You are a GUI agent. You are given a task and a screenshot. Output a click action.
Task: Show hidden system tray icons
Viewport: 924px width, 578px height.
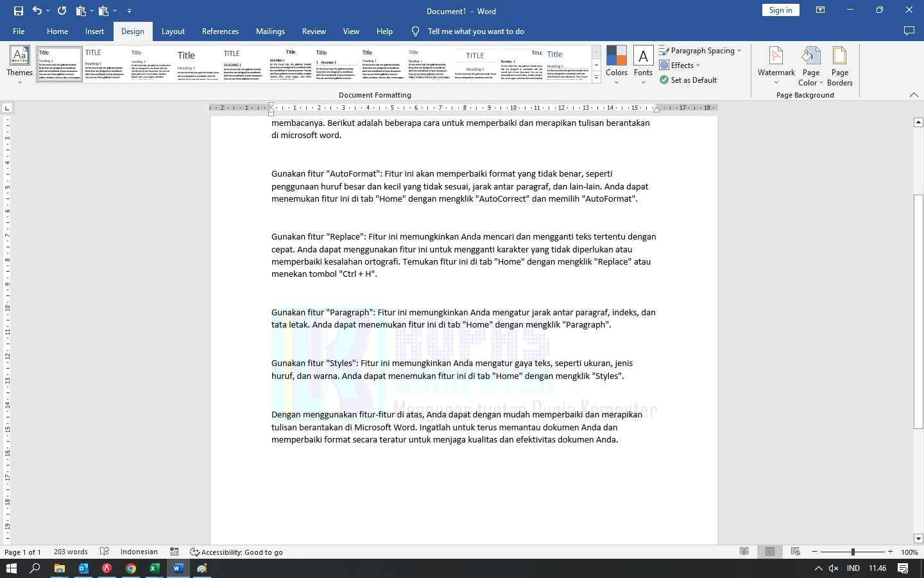[x=818, y=568]
